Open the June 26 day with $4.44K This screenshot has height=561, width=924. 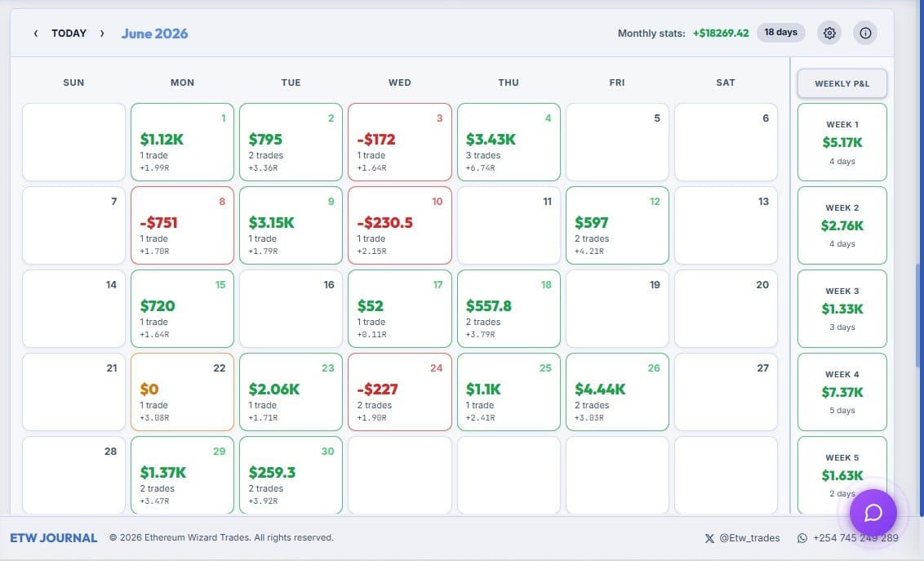pos(617,392)
